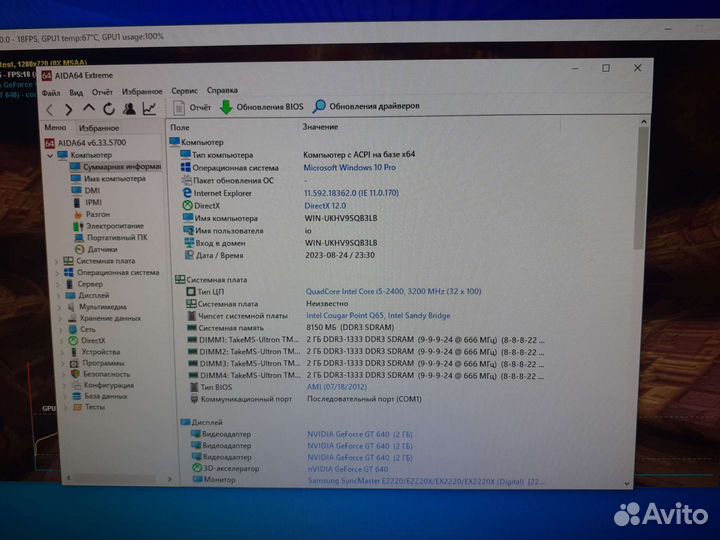The height and width of the screenshot is (540, 720).
Task: Expand the Системная плата tree node
Action: click(x=56, y=262)
